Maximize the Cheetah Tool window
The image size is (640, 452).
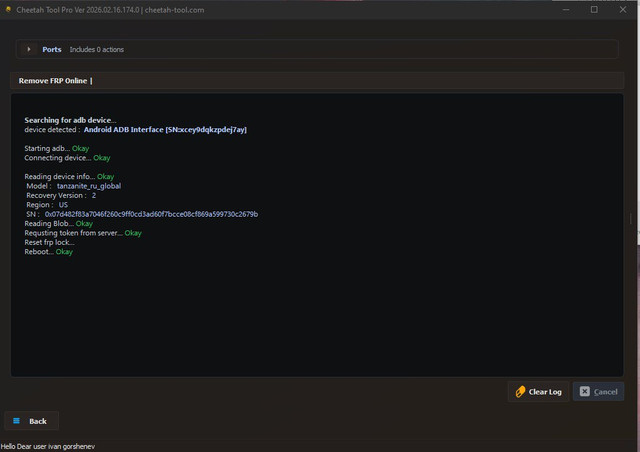(594, 9)
